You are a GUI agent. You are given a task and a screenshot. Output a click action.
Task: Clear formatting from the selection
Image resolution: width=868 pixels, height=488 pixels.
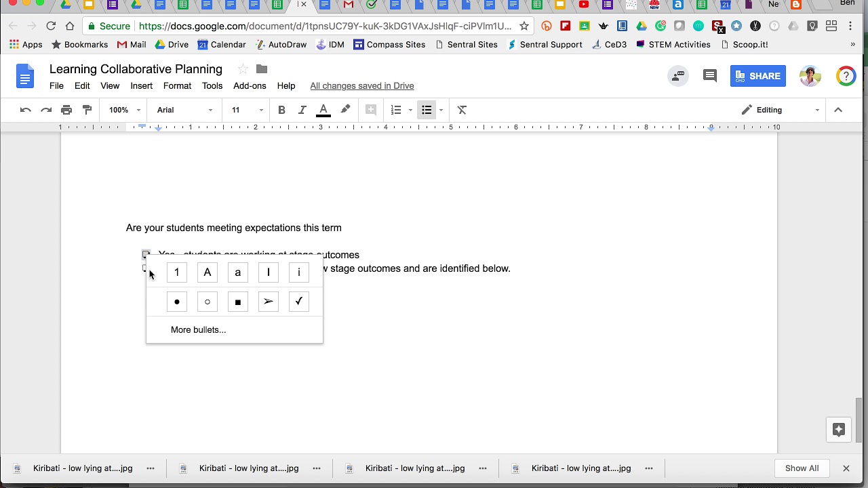click(462, 110)
